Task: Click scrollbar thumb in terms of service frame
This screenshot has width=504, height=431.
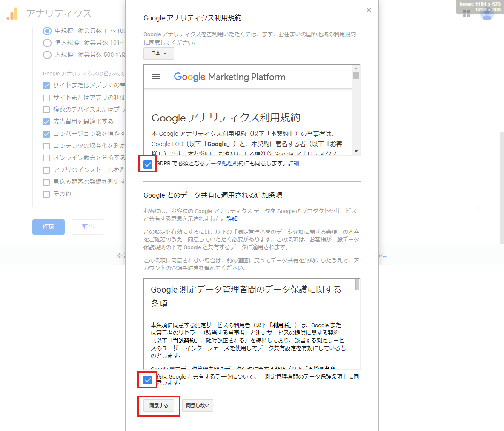Action: coord(356,75)
